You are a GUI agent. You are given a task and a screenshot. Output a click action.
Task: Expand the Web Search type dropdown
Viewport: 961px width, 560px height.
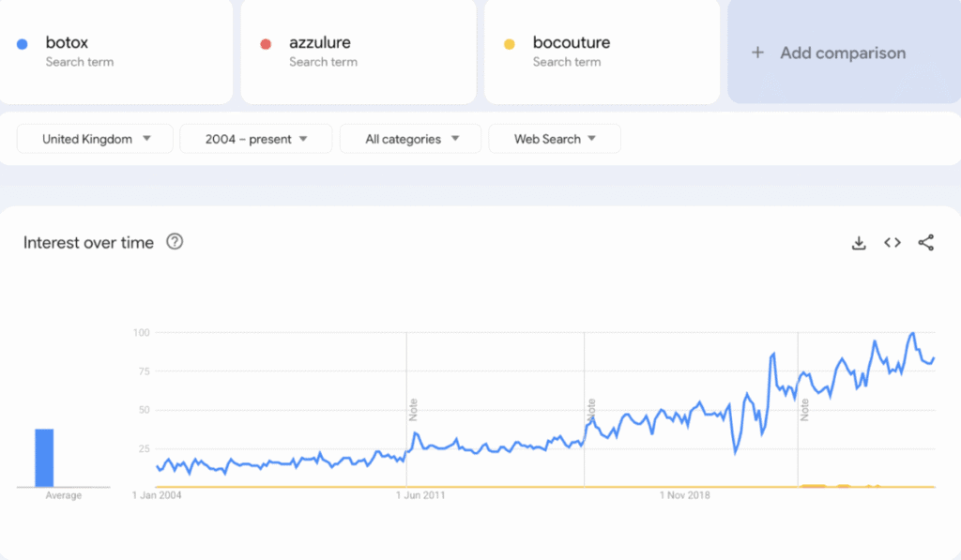[555, 139]
